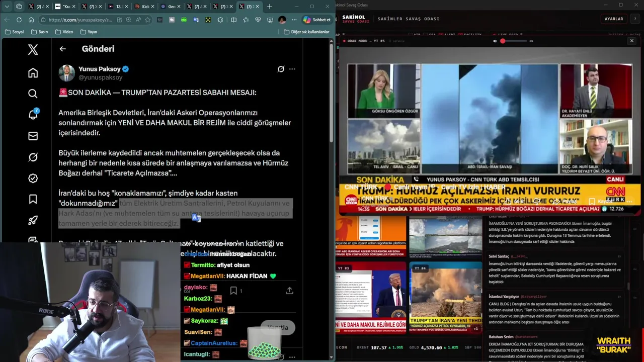Open verified circle-check icon in X sidebar

[x=33, y=178]
